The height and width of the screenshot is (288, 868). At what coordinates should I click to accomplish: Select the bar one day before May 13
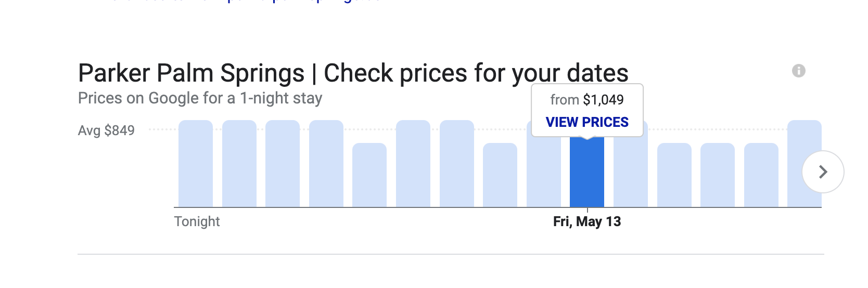[x=544, y=172]
